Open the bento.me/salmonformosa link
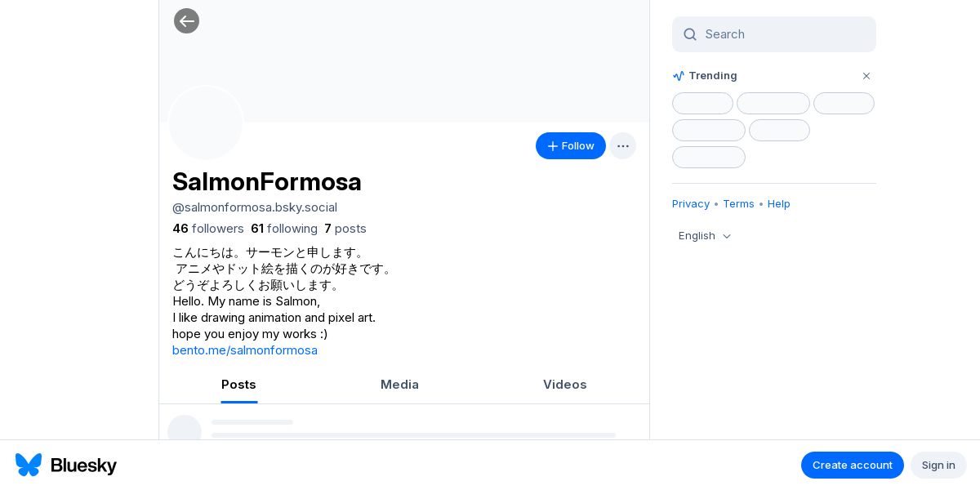 (245, 350)
